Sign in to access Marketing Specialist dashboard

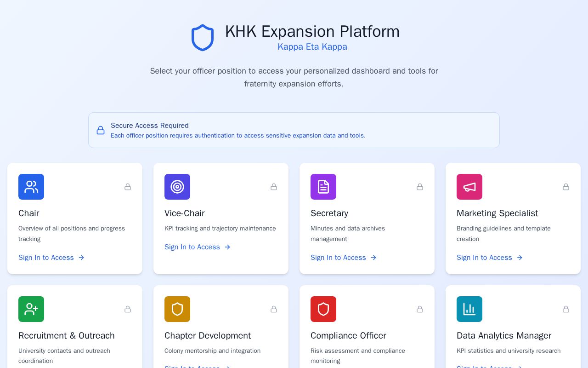[490, 258]
